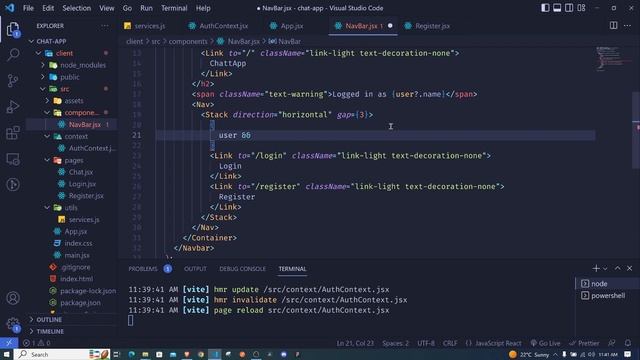Open the editor more actions ellipsis
This screenshot has width=640, height=360.
pos(627,26)
